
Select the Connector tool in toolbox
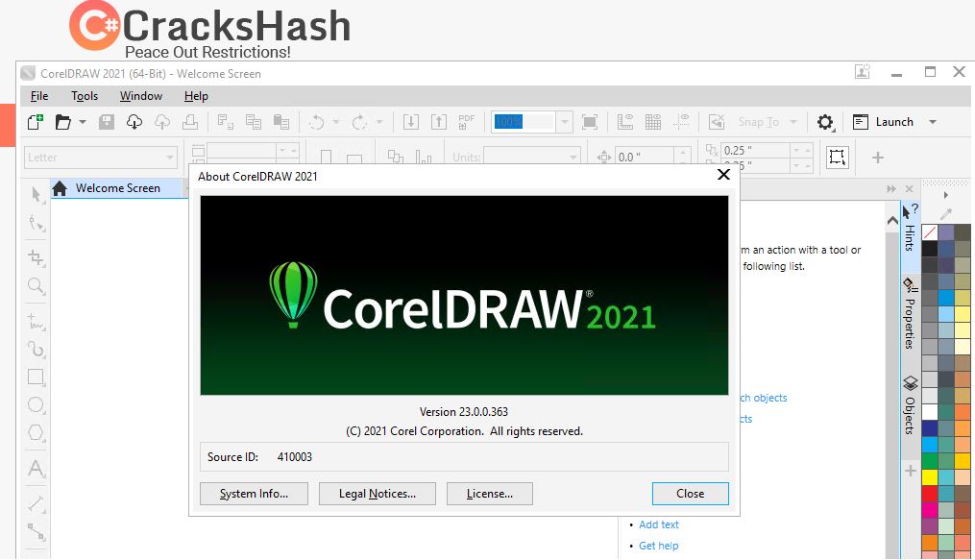pyautogui.click(x=37, y=532)
